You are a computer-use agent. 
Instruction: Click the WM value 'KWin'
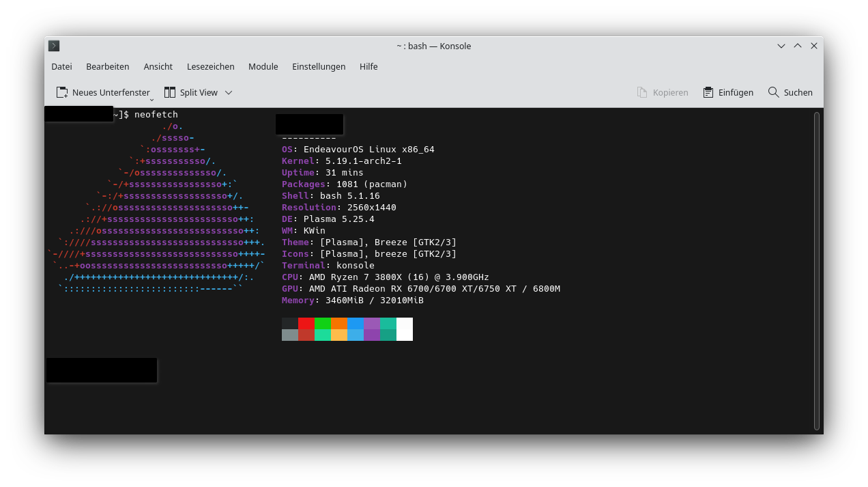(x=315, y=230)
